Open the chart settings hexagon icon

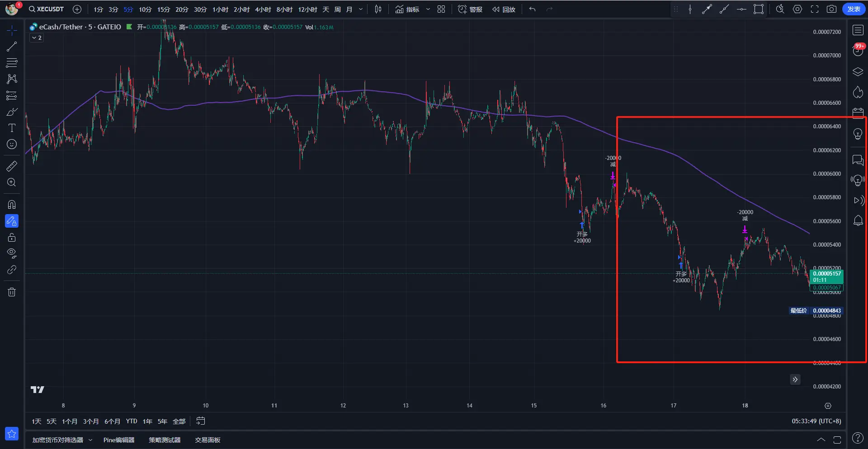[797, 9]
